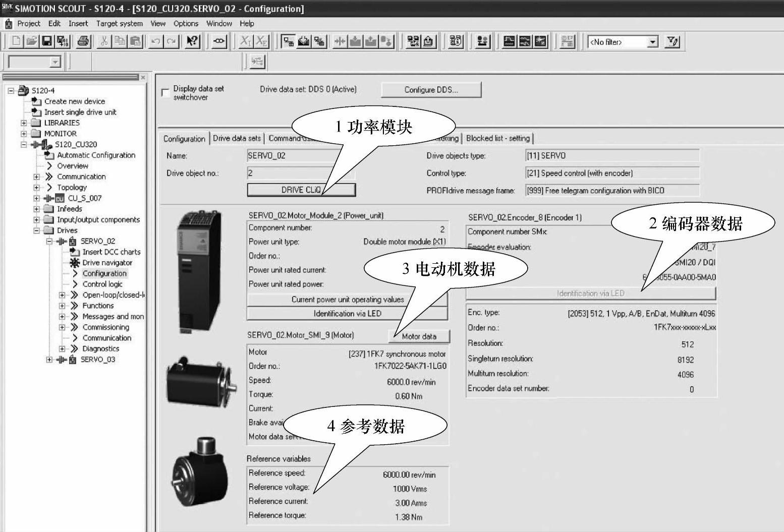Select the Configuration tab
This screenshot has height=532, width=784.
184,139
